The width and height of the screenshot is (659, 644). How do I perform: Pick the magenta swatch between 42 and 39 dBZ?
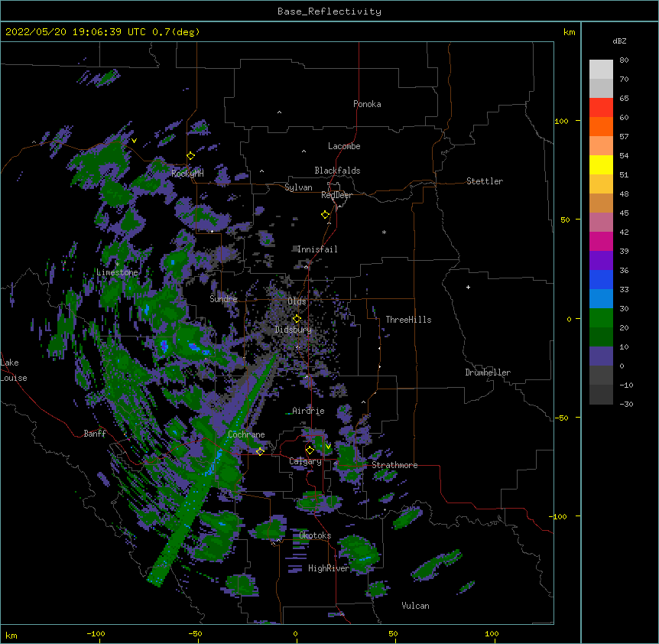(601, 242)
